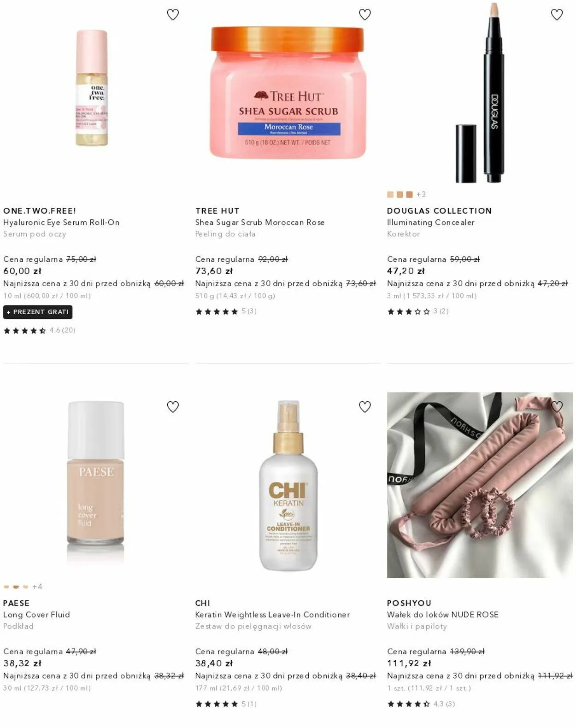This screenshot has height=728, width=576.
Task: Expand the +4 more Paese shades
Action: [x=37, y=587]
